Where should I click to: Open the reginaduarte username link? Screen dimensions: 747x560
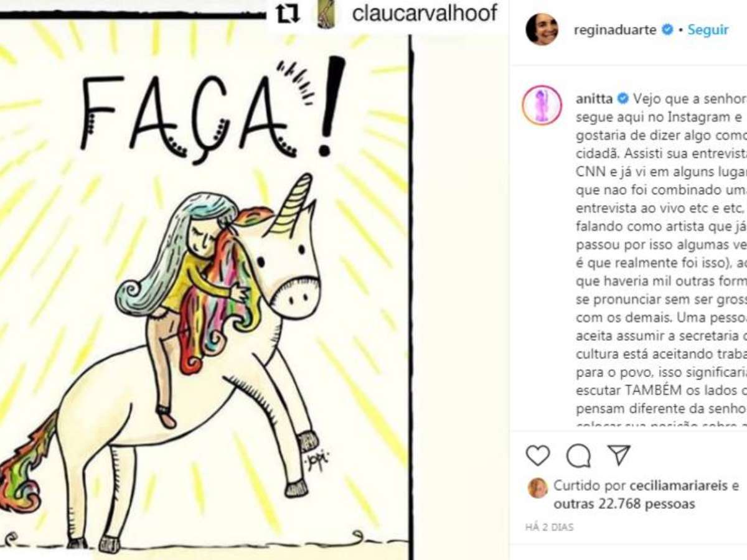(615, 29)
